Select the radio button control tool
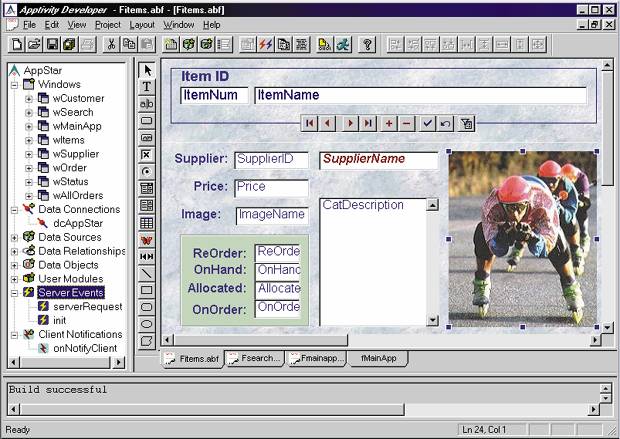 coord(146,172)
